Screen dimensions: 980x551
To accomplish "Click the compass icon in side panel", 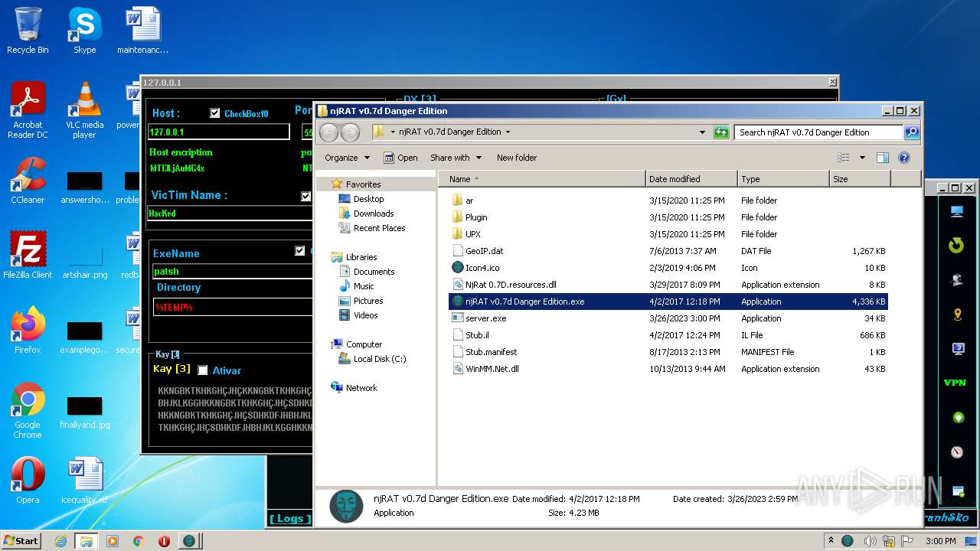I will [957, 452].
